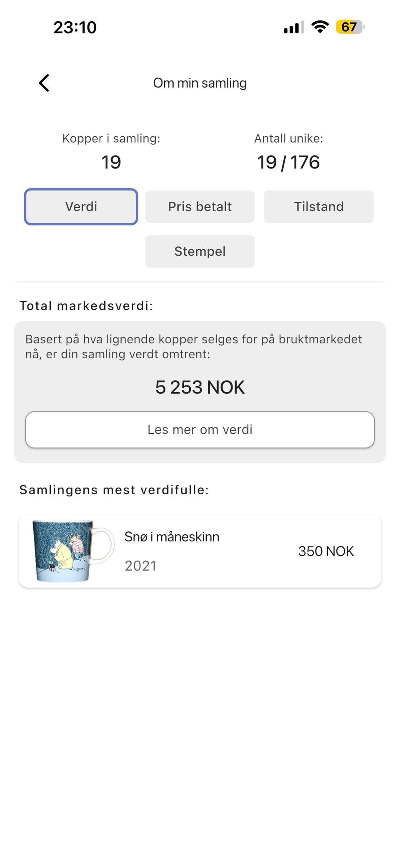400x868 pixels.
Task: Open the Tilstand tab
Action: [319, 207]
